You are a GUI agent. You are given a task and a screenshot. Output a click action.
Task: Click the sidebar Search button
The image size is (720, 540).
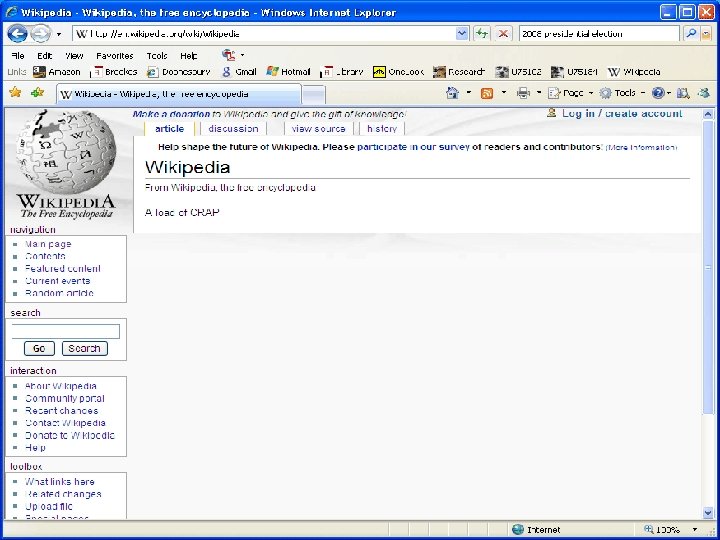point(84,349)
